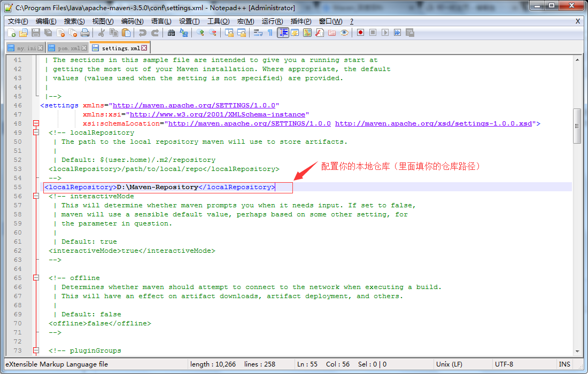Run macro multiple times

[x=398, y=33]
